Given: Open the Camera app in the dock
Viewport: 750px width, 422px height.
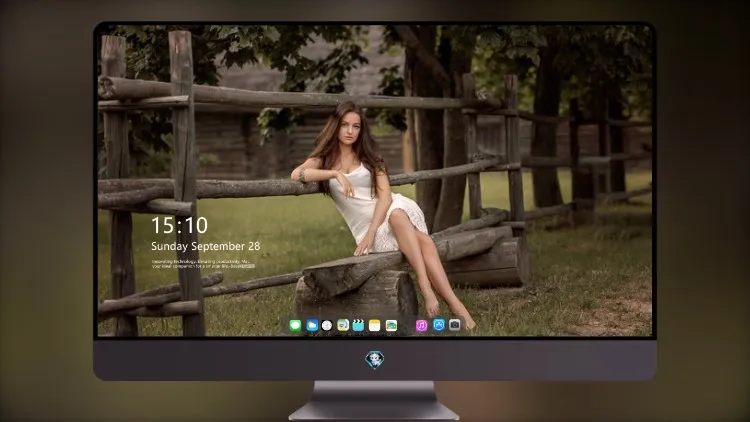Looking at the screenshot, I should tap(455, 325).
